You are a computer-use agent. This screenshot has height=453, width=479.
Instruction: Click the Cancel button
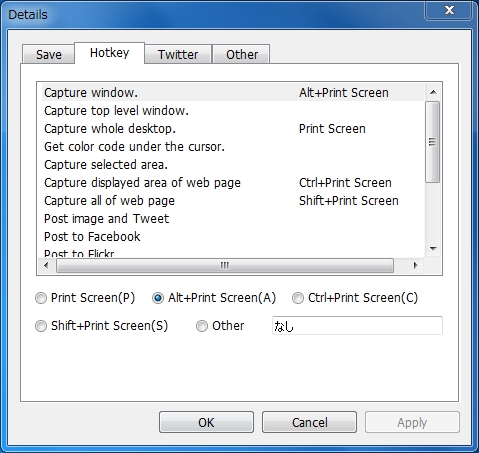[309, 422]
